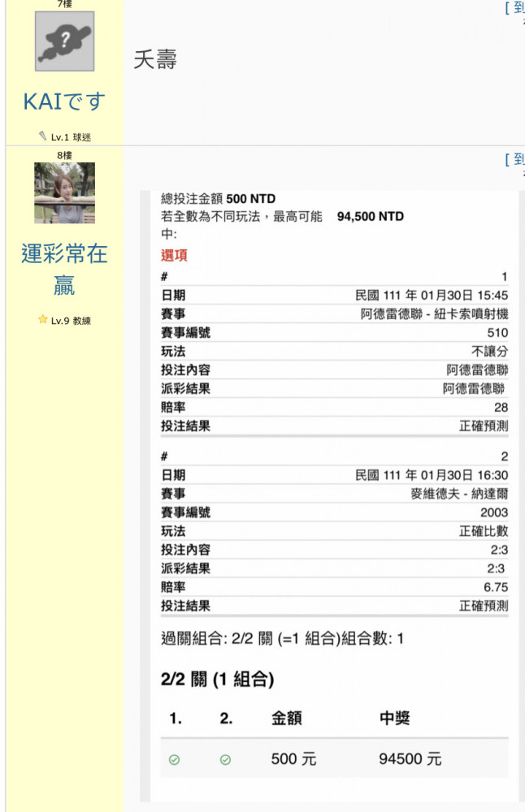
Task: Click the star icon beside Lv.9 教練
Action: (x=42, y=320)
